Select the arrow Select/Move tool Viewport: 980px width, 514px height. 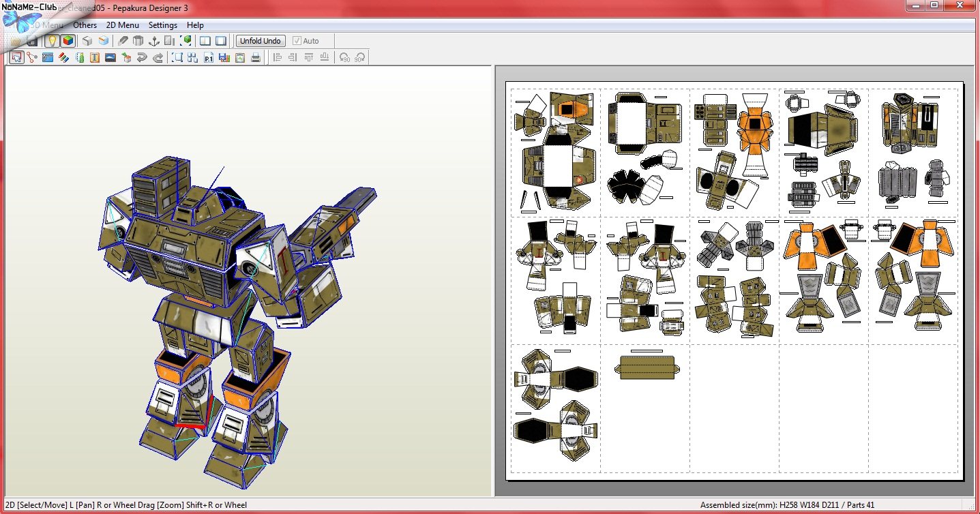pos(16,58)
